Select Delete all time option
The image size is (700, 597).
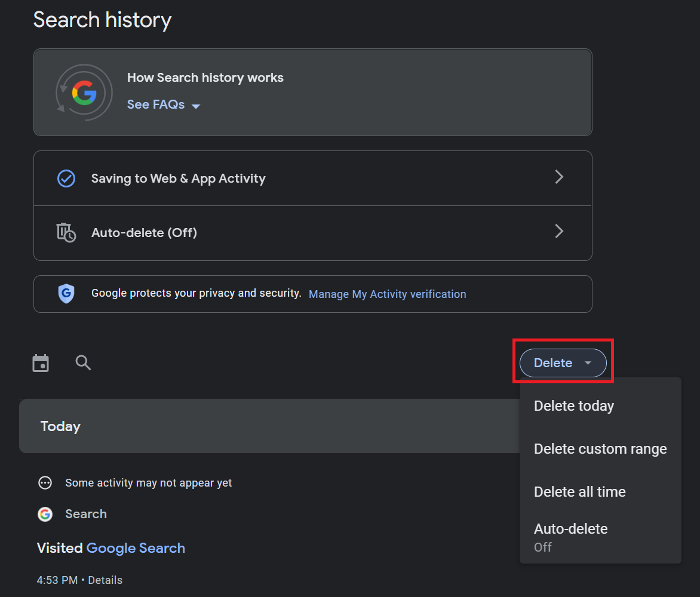click(x=579, y=492)
